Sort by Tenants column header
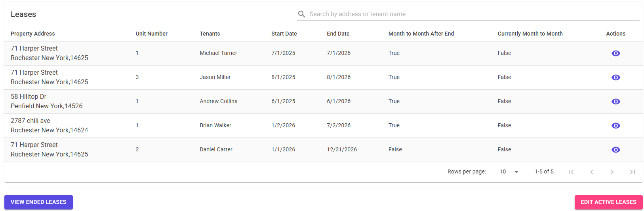This screenshot has width=644, height=211. [210, 34]
